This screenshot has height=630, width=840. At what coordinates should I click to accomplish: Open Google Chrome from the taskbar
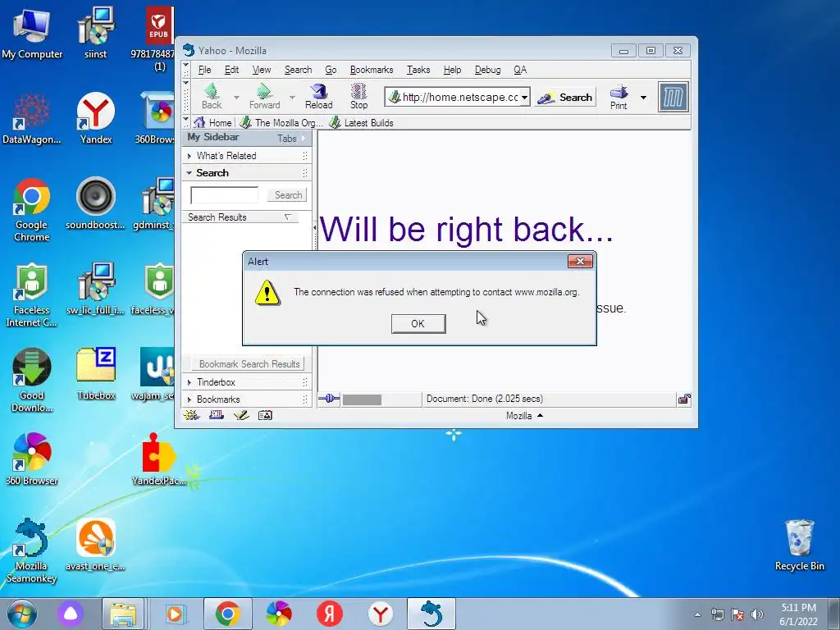pyautogui.click(x=228, y=614)
